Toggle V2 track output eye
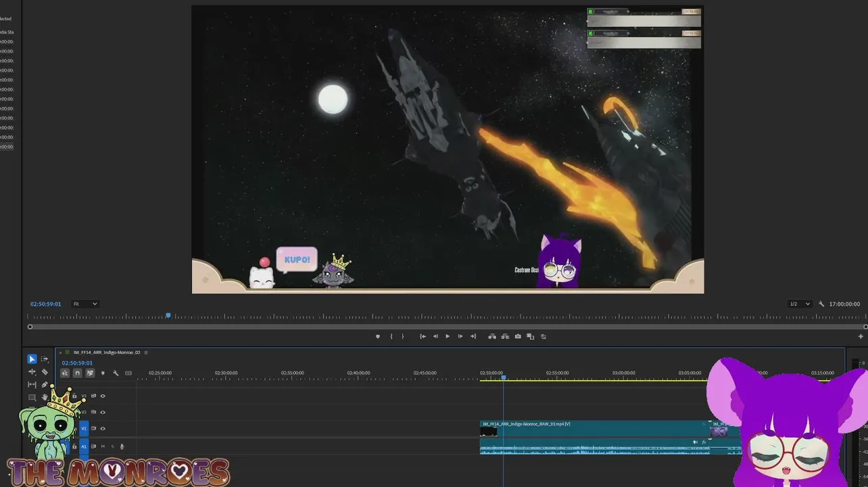The image size is (868, 487). (x=103, y=412)
